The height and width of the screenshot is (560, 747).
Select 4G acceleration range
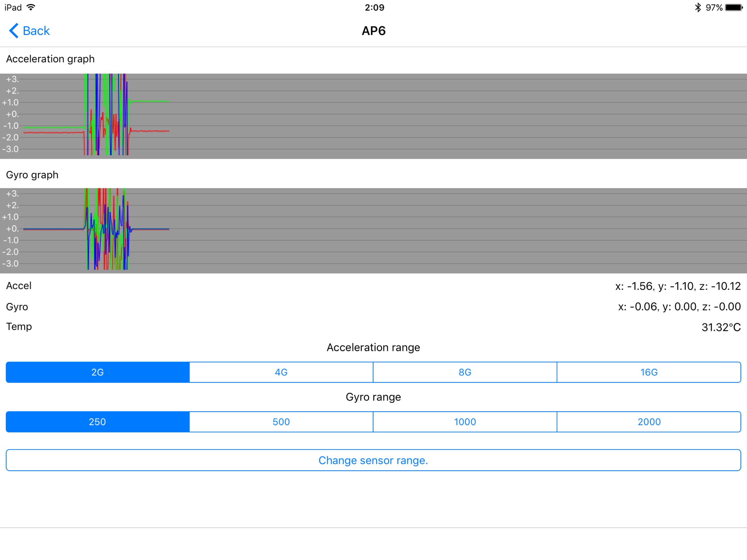281,372
